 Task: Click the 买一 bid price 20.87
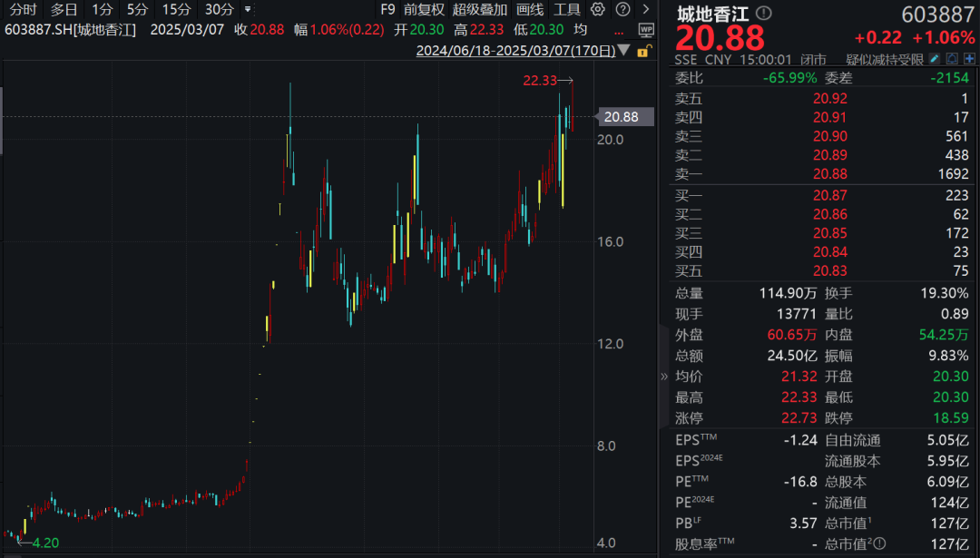point(830,196)
